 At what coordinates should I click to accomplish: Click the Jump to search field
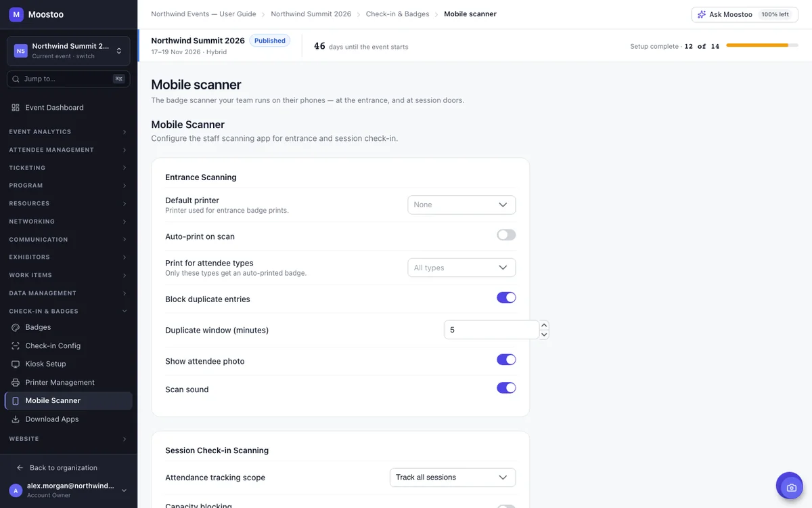(68, 79)
